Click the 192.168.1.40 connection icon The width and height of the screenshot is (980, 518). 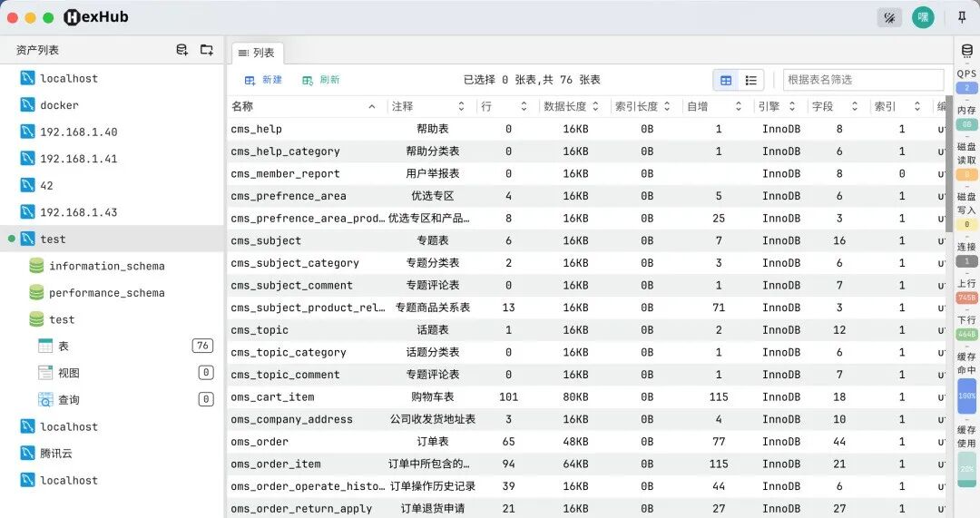click(27, 132)
